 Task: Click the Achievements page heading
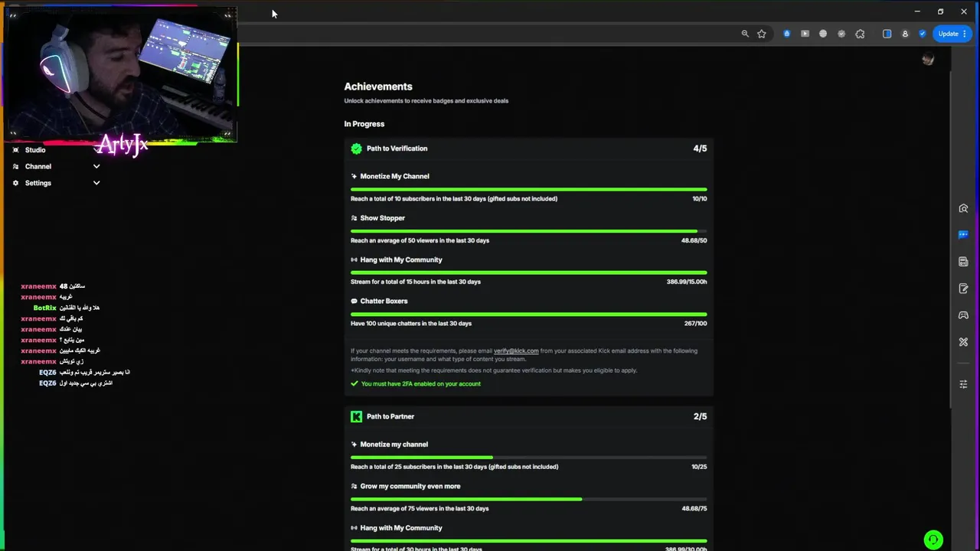[378, 86]
